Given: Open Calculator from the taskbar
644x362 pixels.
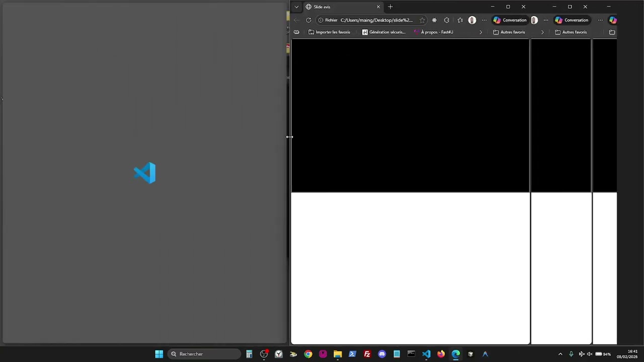Looking at the screenshot, I should click(x=249, y=354).
